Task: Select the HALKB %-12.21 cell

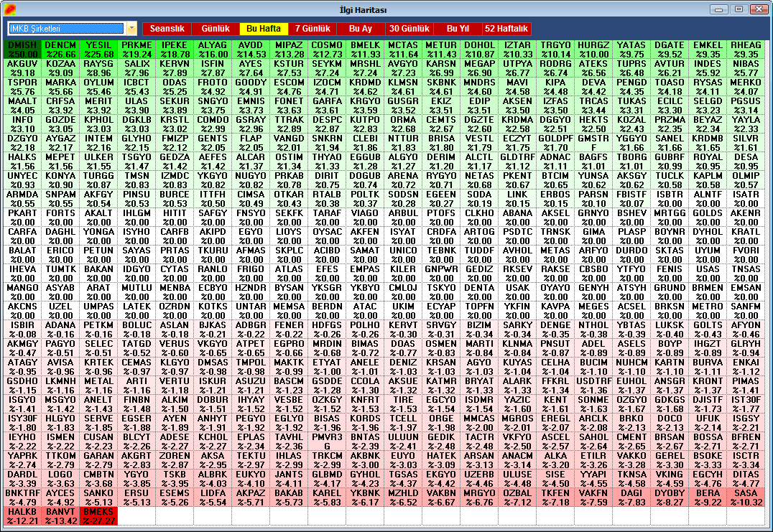Action: (23, 515)
